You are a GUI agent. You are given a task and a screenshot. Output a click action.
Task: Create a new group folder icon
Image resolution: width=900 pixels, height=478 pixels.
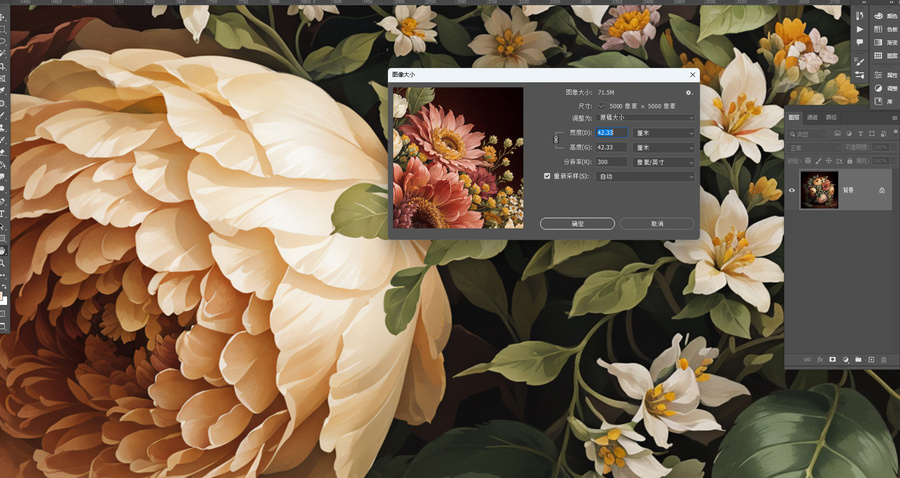[858, 359]
